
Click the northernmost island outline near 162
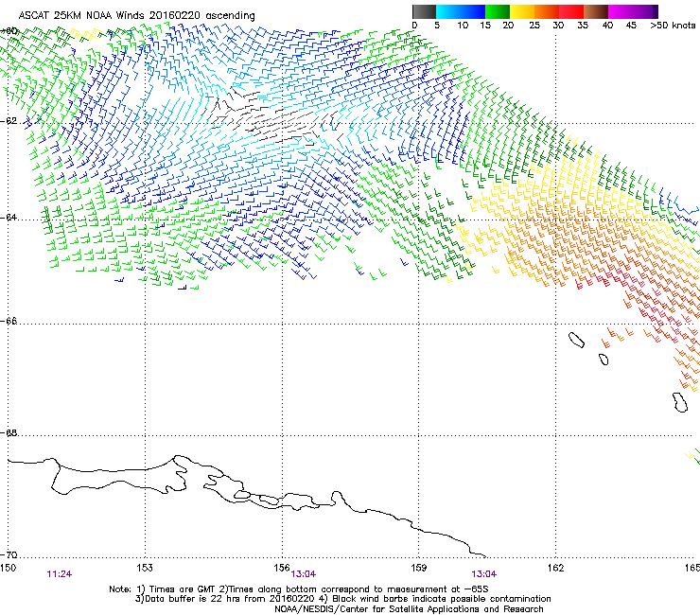[x=576, y=340]
